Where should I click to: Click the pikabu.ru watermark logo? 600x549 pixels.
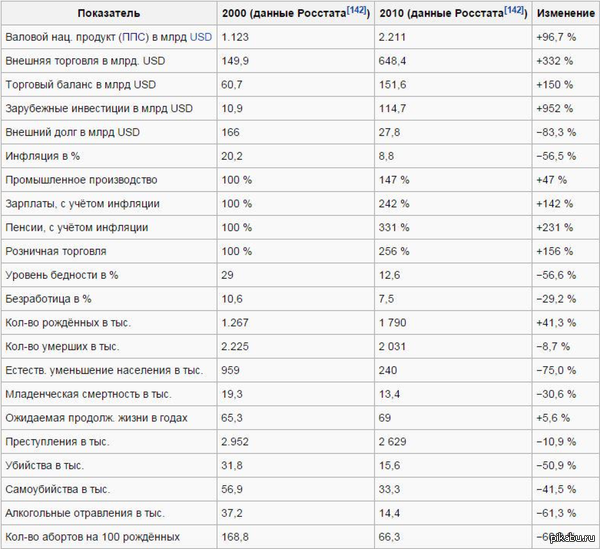click(570, 538)
